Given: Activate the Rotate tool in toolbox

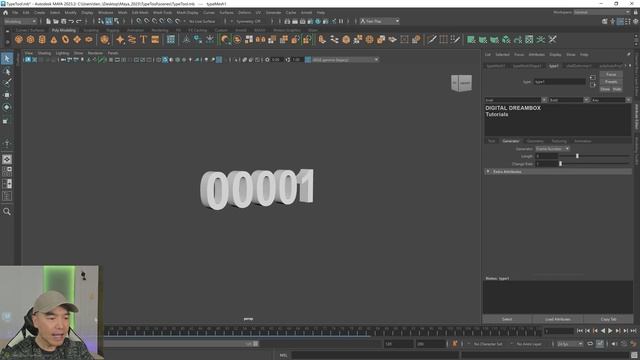Looking at the screenshot, I should (x=7, y=107).
